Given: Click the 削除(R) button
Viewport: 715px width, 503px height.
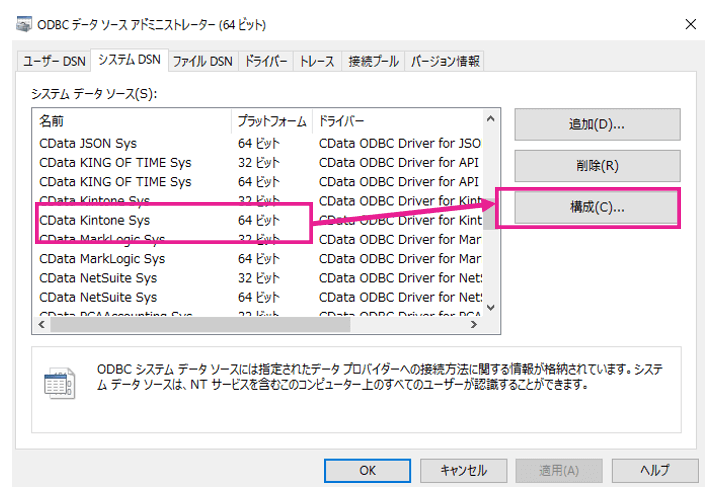Looking at the screenshot, I should tap(597, 166).
